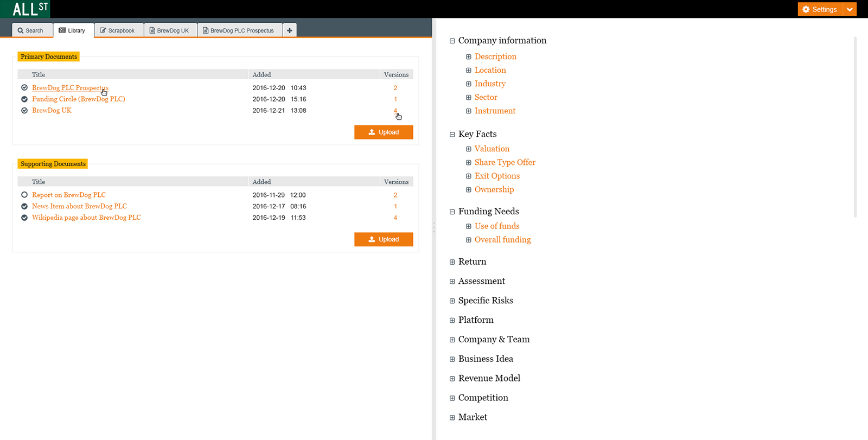View the 4 versions of BrewDog UK
The width and height of the screenshot is (868, 440).
coord(395,110)
